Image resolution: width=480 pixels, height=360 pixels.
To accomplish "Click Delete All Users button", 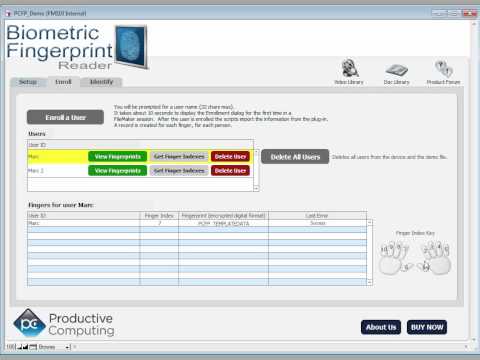I will pyautogui.click(x=295, y=157).
